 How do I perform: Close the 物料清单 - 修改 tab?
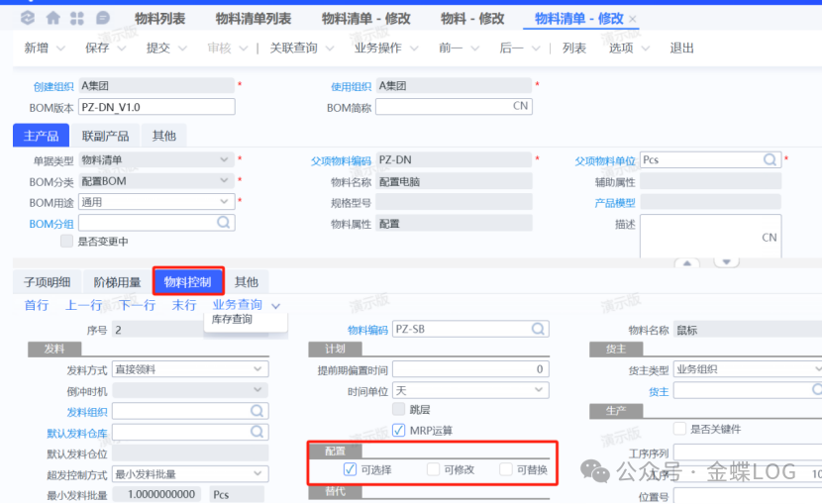633,20
